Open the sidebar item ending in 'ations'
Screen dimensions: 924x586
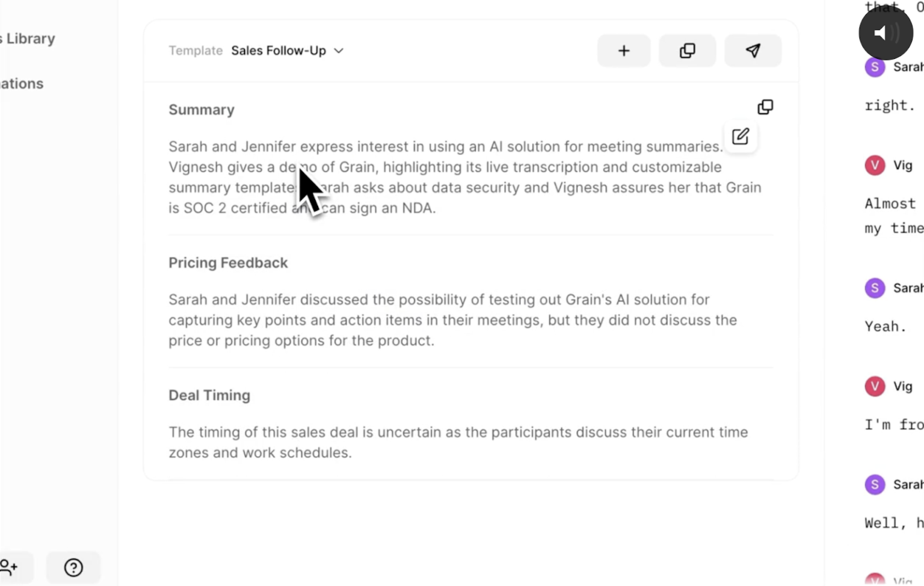[x=22, y=84]
